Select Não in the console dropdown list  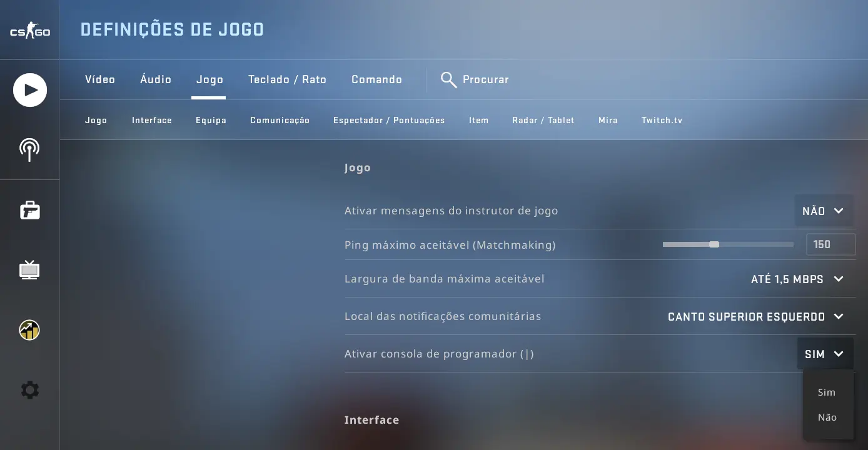[x=827, y=417]
